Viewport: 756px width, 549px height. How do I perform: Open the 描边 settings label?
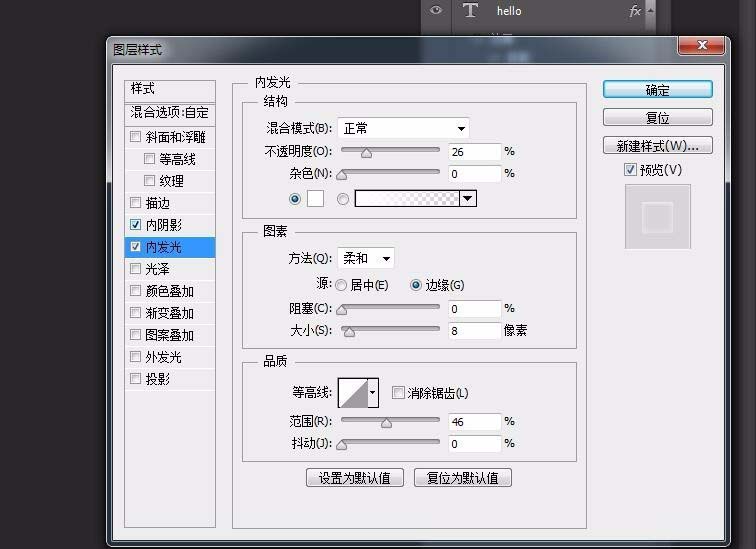158,203
